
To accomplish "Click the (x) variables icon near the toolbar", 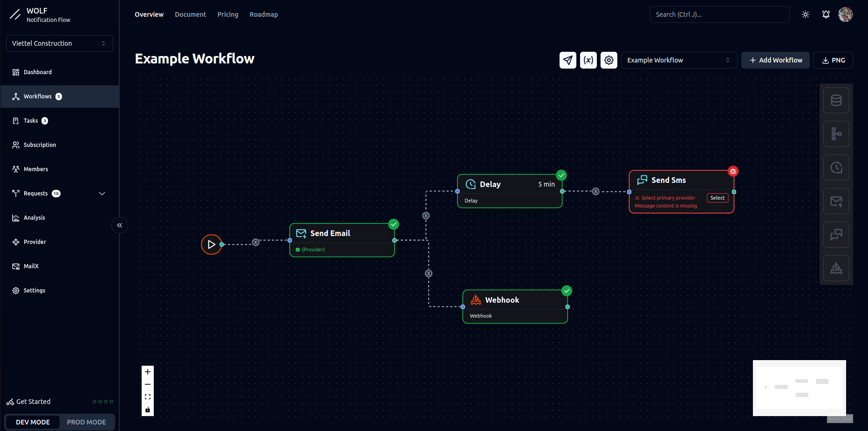I will pos(588,60).
